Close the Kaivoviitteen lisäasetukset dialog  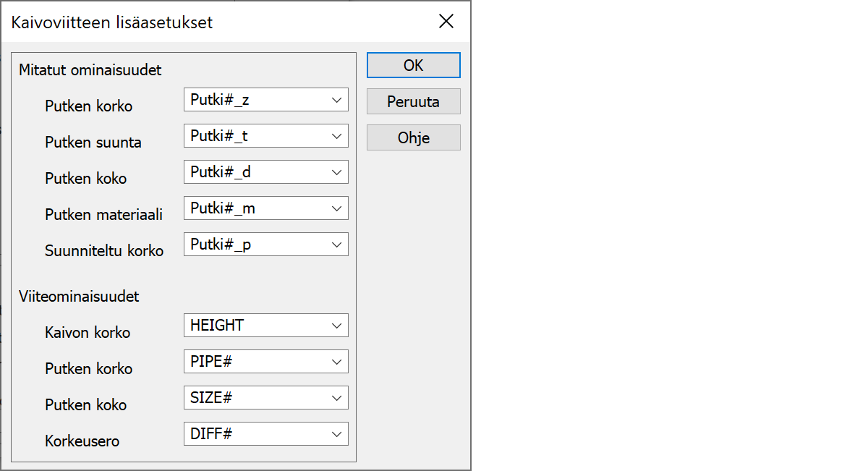pos(446,22)
